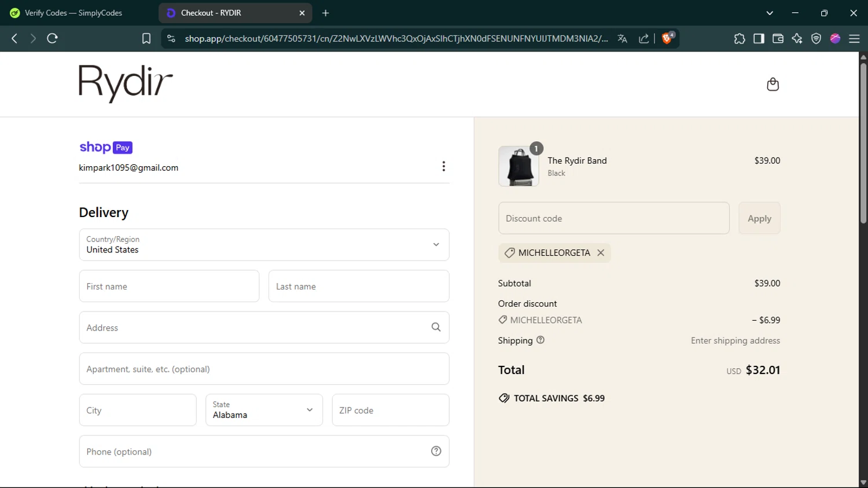Click The Rydir Band product name

tap(577, 160)
